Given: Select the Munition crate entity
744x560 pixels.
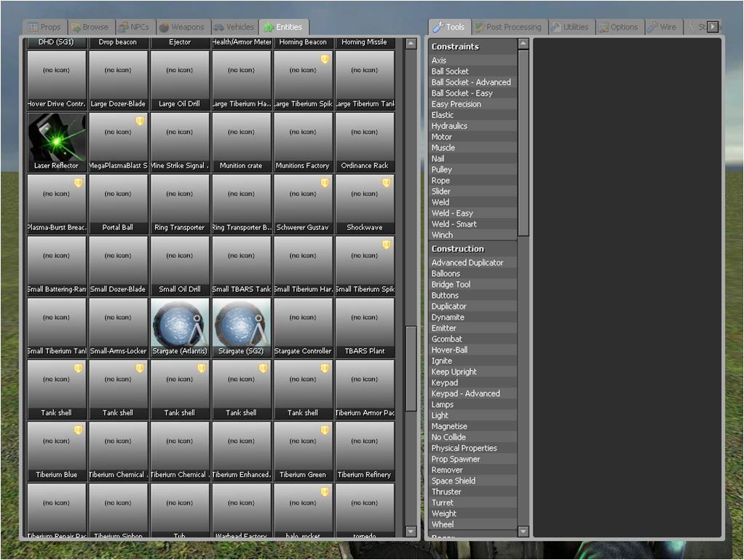Looking at the screenshot, I should click(241, 141).
